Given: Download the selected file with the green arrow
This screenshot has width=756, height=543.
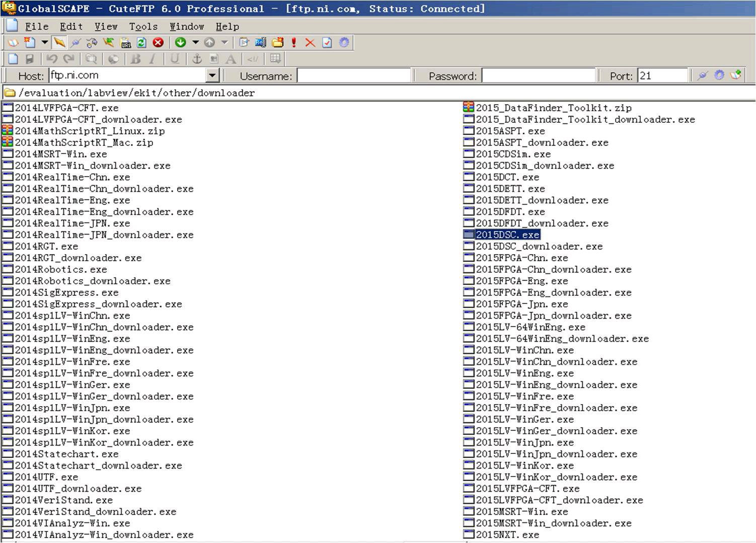Looking at the screenshot, I should click(180, 43).
